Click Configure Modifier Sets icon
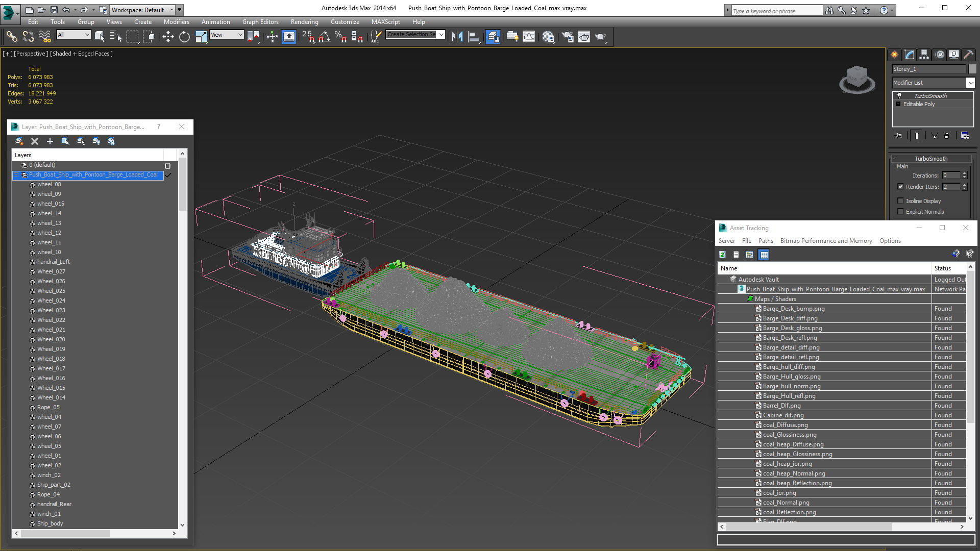 pos(965,136)
